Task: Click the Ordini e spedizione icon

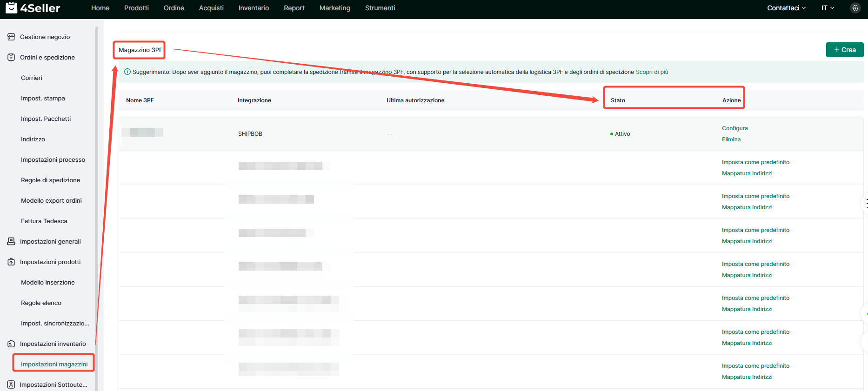Action: pos(11,57)
